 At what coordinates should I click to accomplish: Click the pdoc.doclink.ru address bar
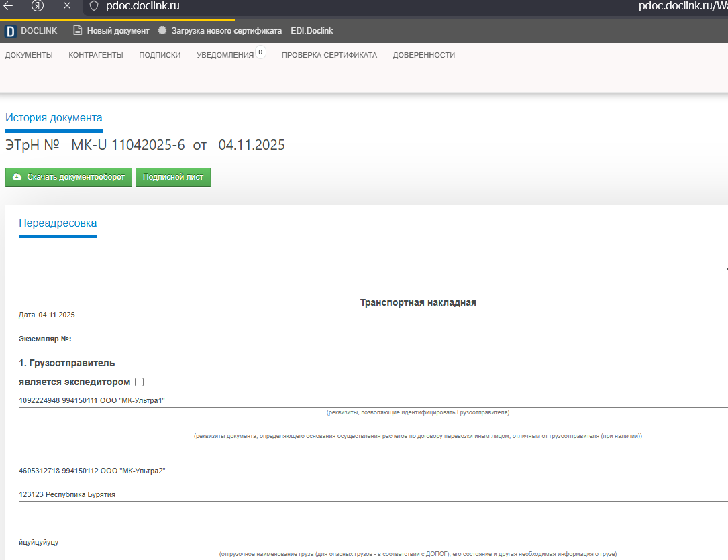(142, 6)
